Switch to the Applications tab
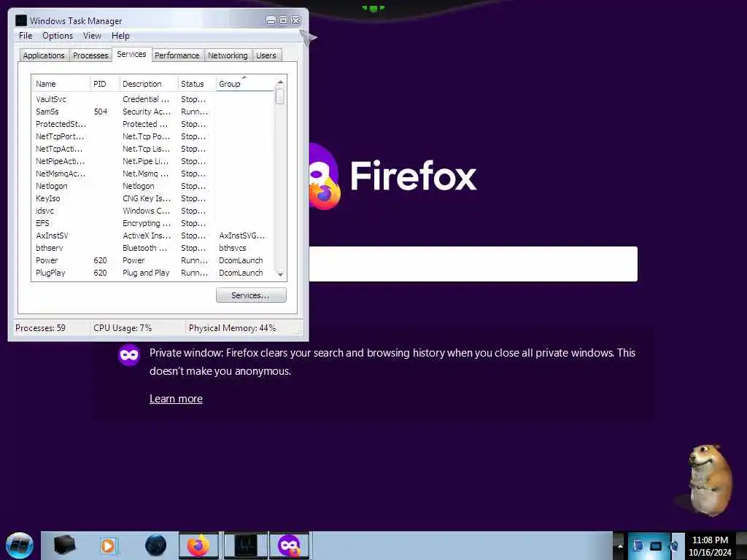The width and height of the screenshot is (747, 560). click(44, 55)
